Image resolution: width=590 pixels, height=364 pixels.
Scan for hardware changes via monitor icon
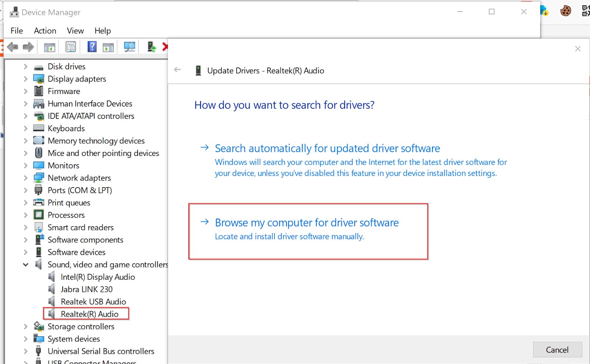129,47
